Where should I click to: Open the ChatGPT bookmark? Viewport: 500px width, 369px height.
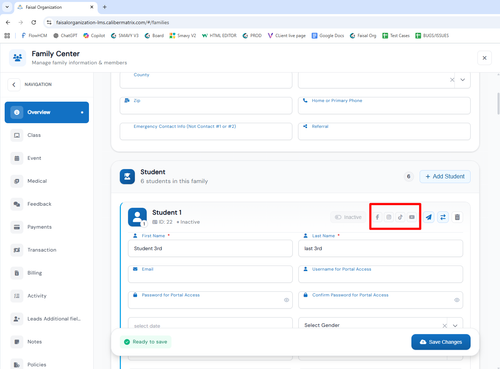65,36
